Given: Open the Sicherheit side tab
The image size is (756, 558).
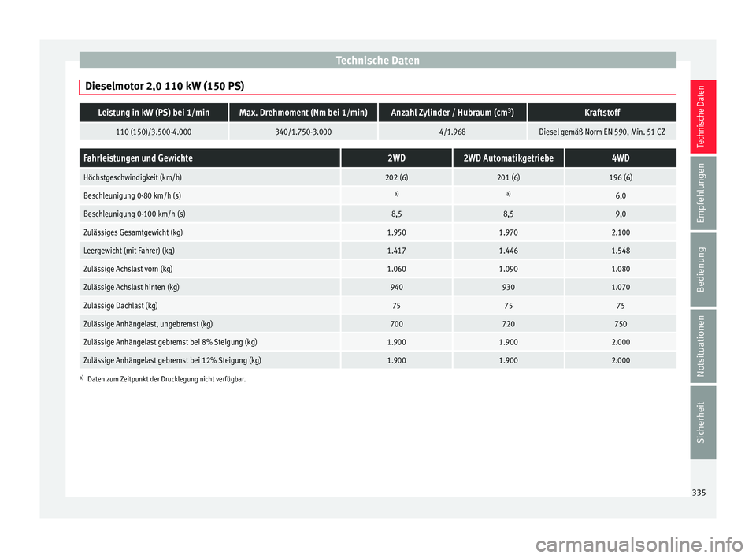Looking at the screenshot, I should click(702, 422).
